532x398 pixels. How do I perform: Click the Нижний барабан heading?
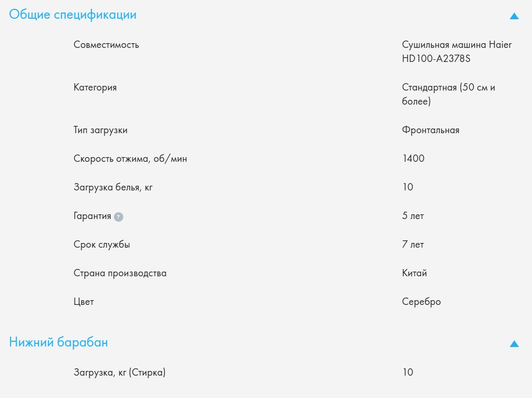59,342
